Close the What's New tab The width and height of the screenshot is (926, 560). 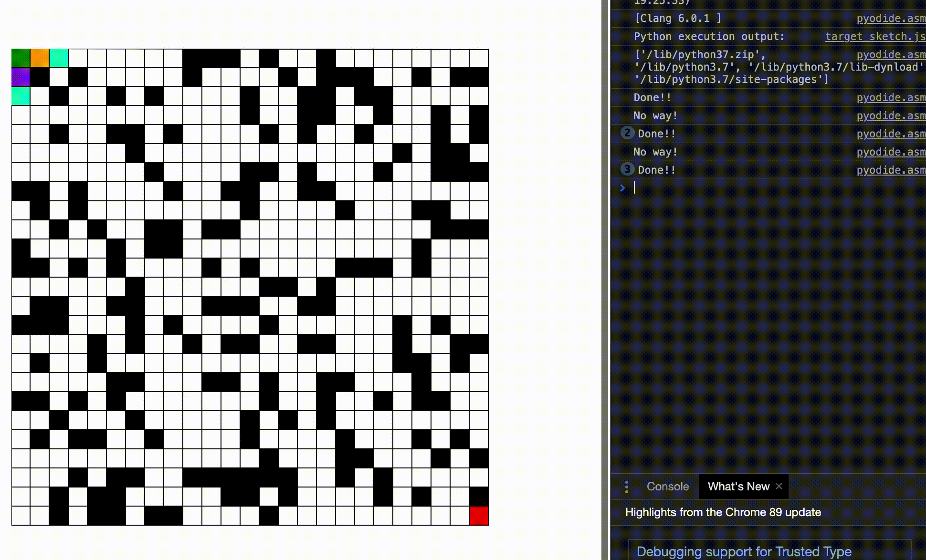point(779,486)
